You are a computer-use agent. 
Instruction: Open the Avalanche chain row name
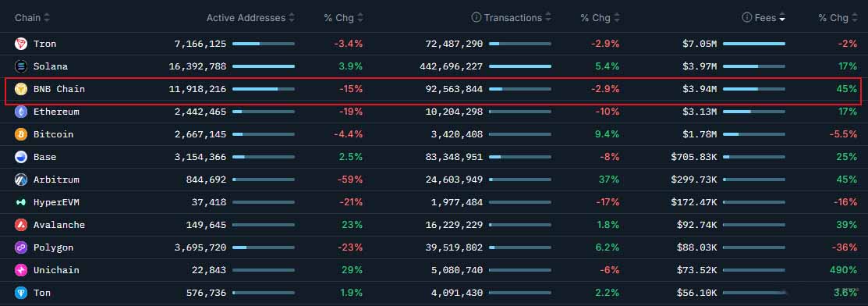click(x=59, y=225)
